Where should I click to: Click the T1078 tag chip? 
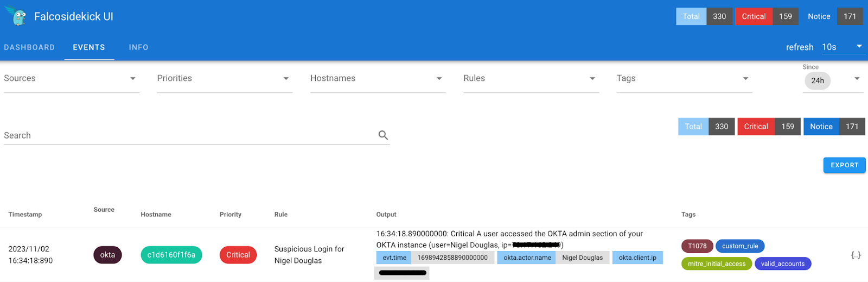697,246
